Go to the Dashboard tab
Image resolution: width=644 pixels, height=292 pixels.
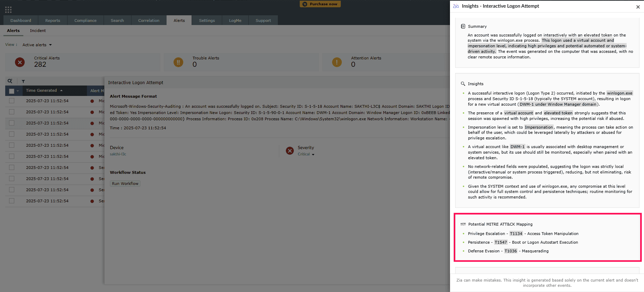(21, 21)
